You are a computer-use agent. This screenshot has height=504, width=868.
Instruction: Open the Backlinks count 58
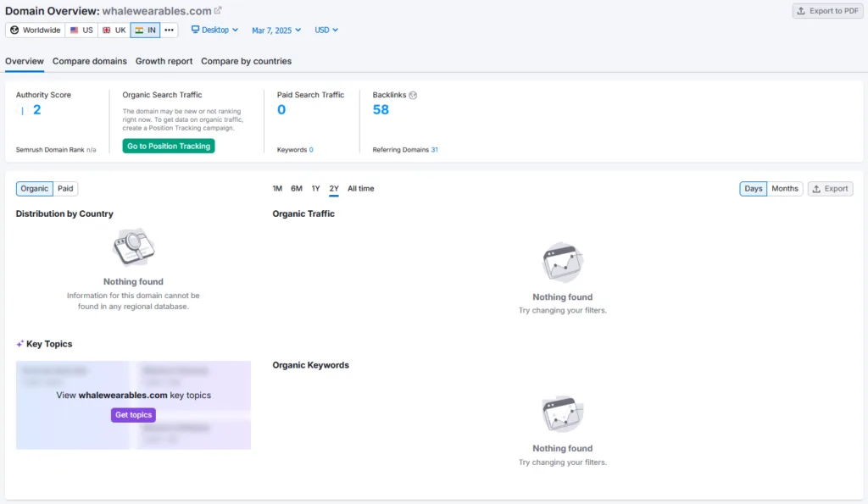(381, 110)
